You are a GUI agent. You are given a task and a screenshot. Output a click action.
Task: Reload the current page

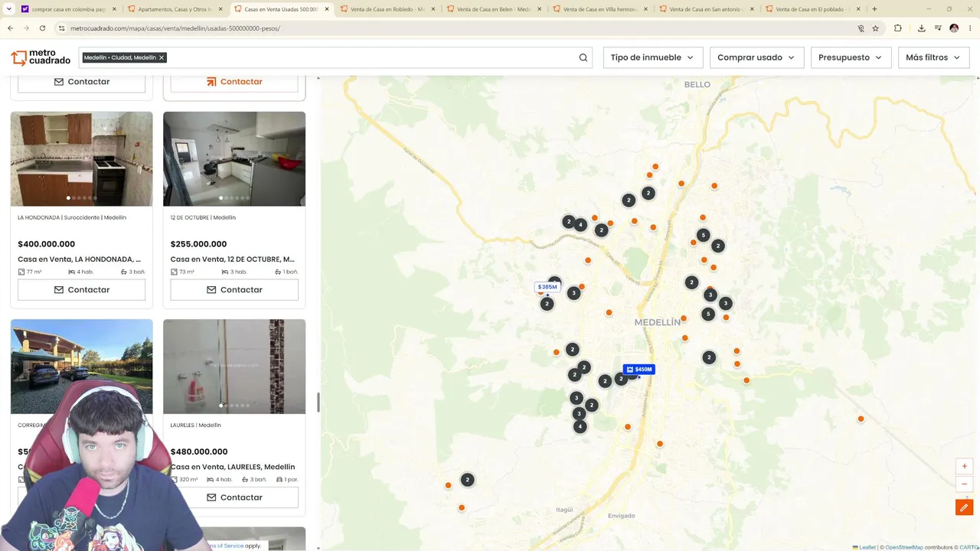pos(42,28)
